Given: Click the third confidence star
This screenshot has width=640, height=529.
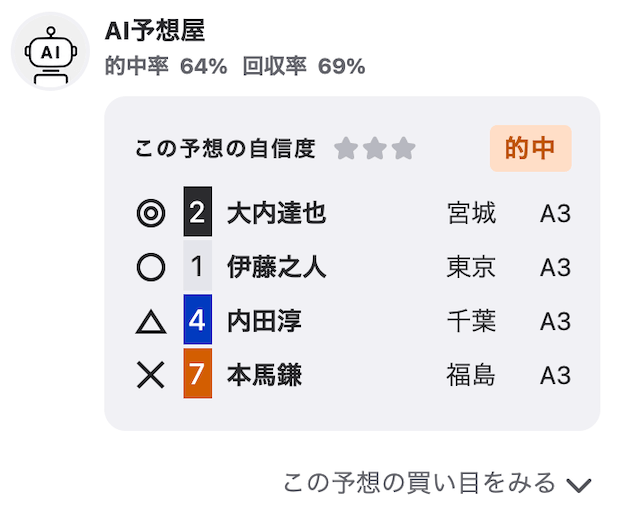Looking at the screenshot, I should [x=404, y=148].
